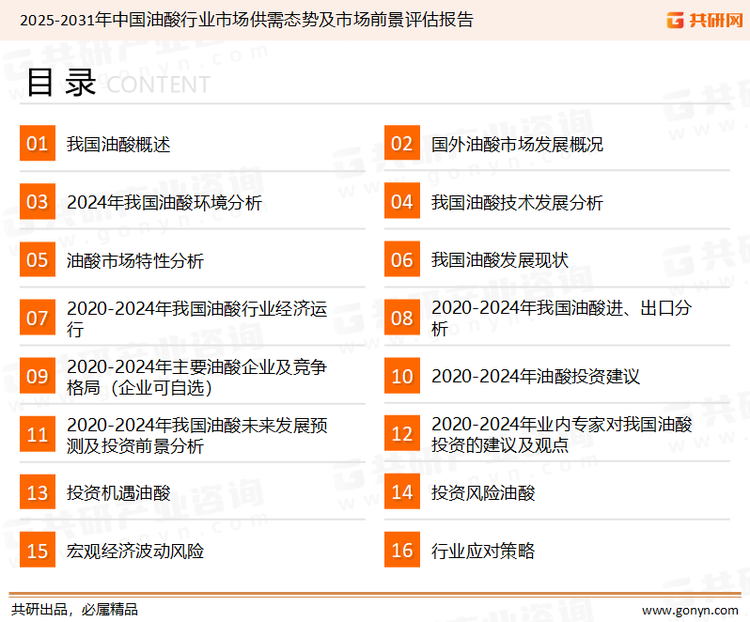Select footer slogan 共研出品，必属精品
The image size is (750, 622).
pos(75,610)
